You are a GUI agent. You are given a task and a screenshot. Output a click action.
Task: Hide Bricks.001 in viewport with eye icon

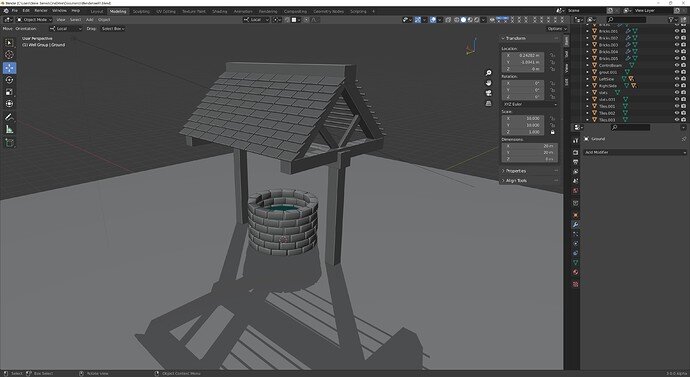tap(677, 31)
